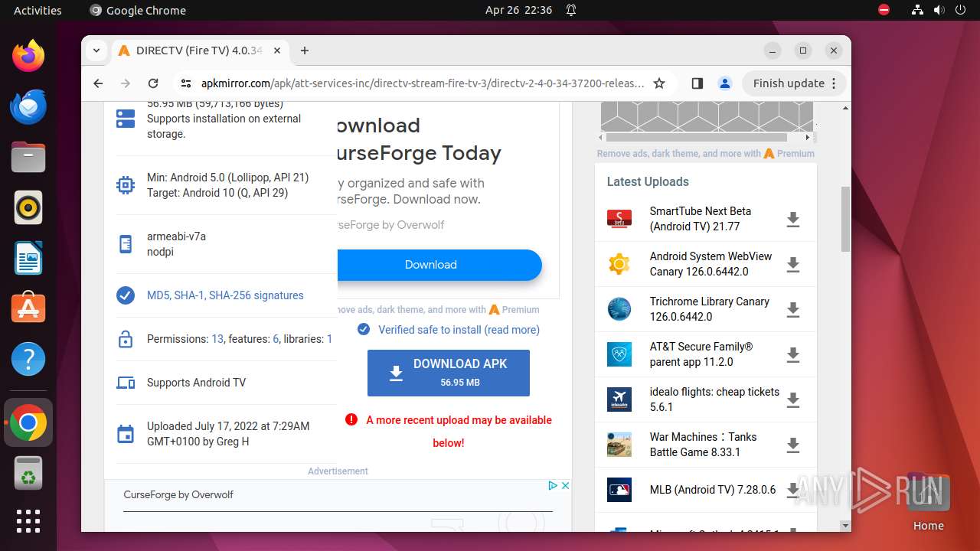The width and height of the screenshot is (980, 551).
Task: Click address bar URL field
Action: [423, 83]
